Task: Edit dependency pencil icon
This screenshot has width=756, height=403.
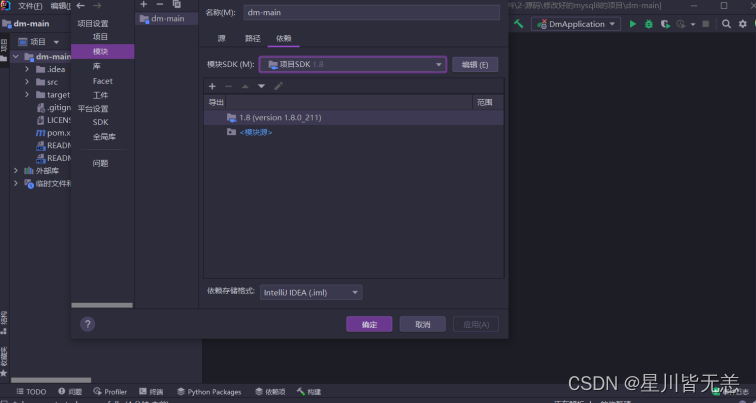Action: 278,86
